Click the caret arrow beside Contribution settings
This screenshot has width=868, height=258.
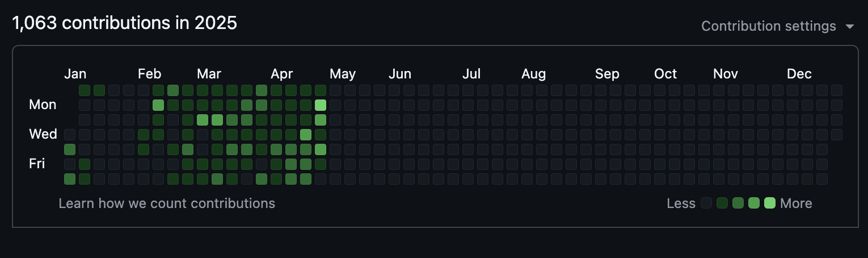click(x=849, y=27)
